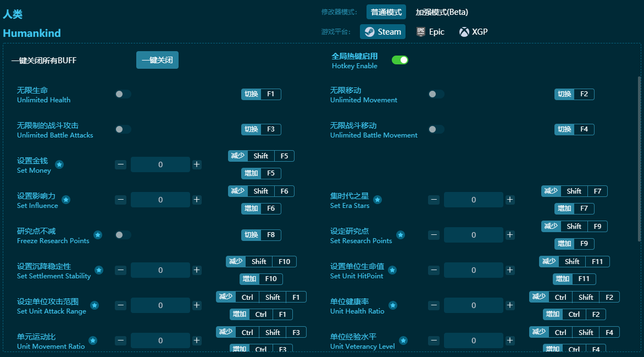Viewport: 644px width, 357px height.
Task: Click the vertical scrollbar on the right
Action: point(639,158)
